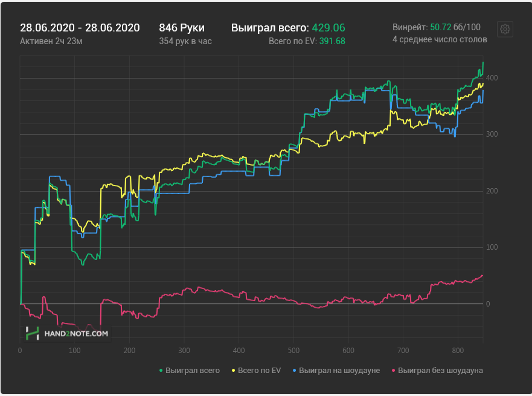Click the "600" label on the horizontal axis
Viewport: 532px width, 396px height.
point(348,351)
